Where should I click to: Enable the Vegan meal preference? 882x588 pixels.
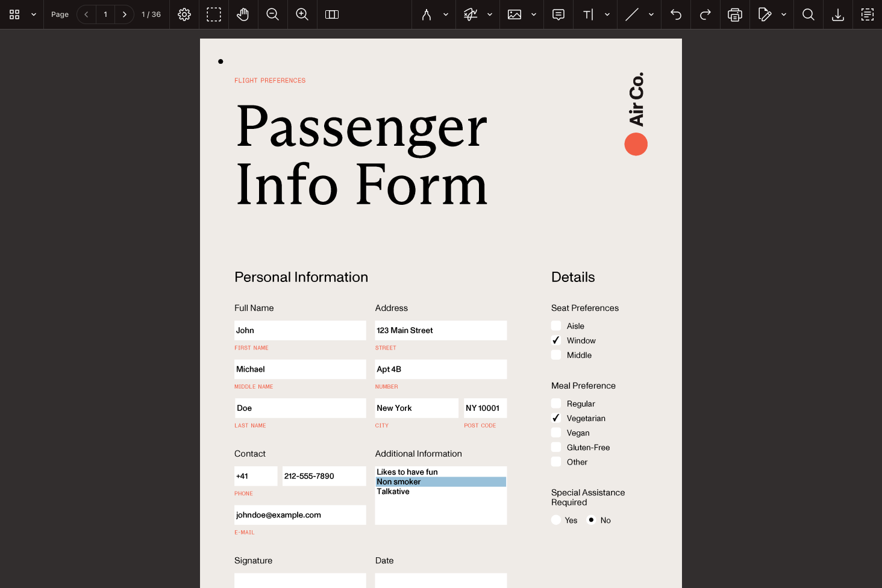(555, 433)
